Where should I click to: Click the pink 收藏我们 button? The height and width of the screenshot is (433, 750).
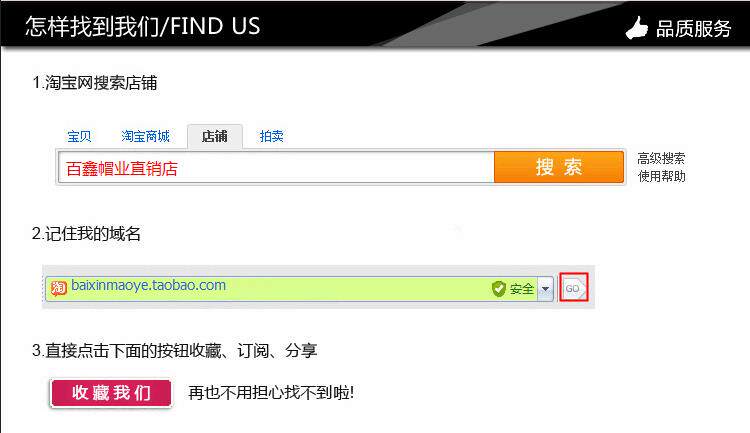click(110, 393)
